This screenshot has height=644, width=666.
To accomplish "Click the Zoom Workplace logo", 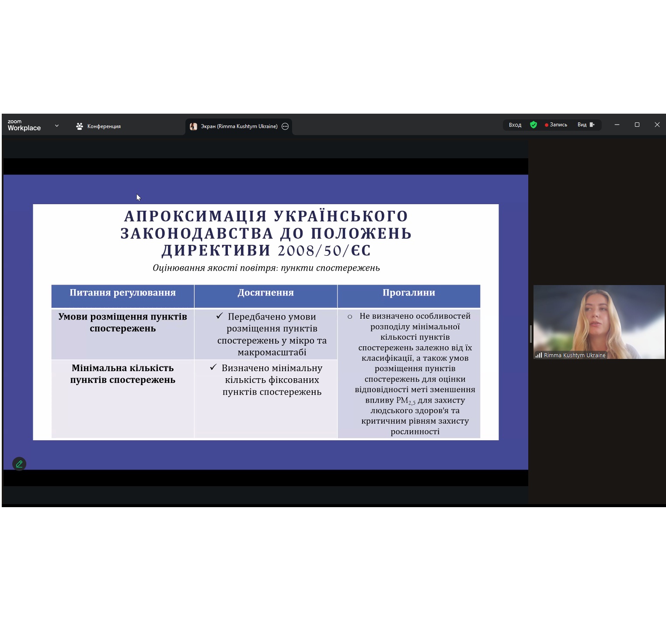I will 24,125.
